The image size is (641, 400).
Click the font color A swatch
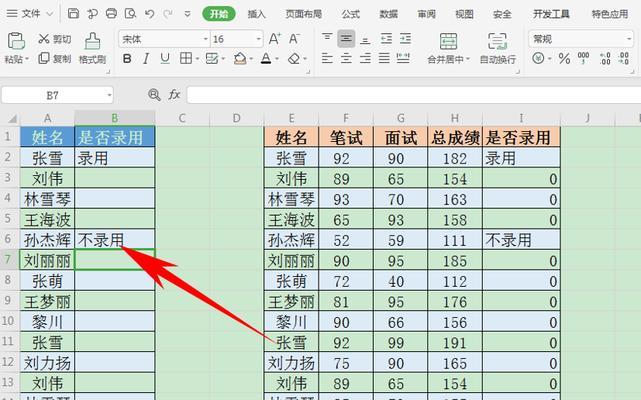coord(268,59)
